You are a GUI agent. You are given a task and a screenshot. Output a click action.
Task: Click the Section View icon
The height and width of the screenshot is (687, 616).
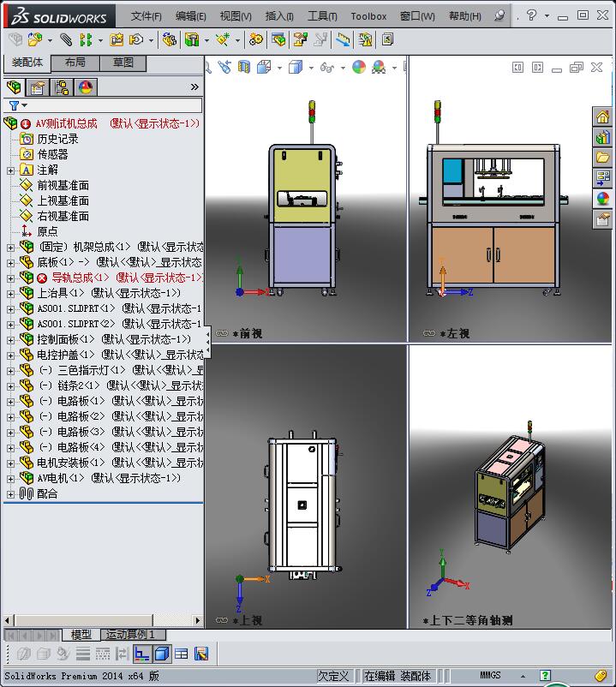(244, 67)
